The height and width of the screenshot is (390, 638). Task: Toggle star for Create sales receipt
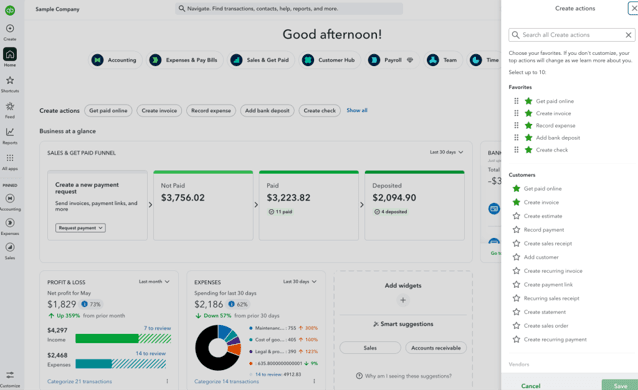(516, 243)
